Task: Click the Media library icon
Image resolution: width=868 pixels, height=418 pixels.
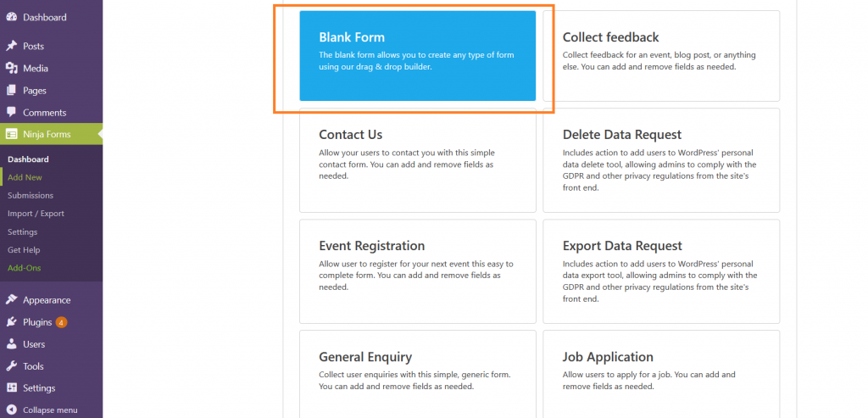Action: point(11,68)
